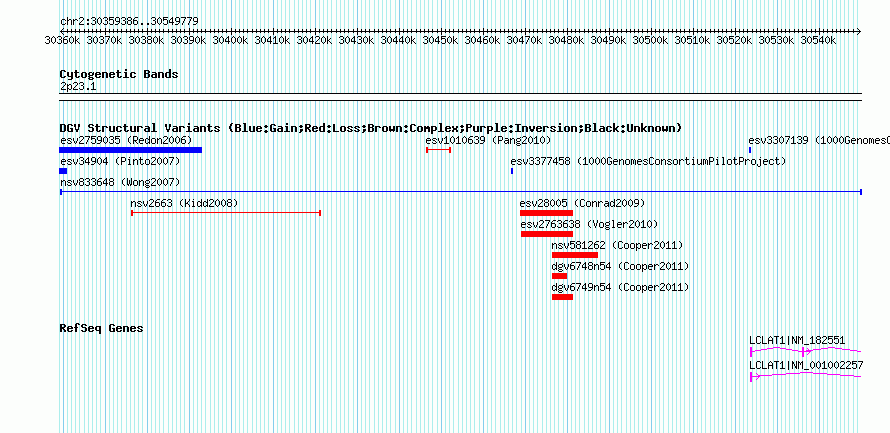Click the tiny blue esv3307139 marker
The height and width of the screenshot is (433, 890).
point(750,150)
